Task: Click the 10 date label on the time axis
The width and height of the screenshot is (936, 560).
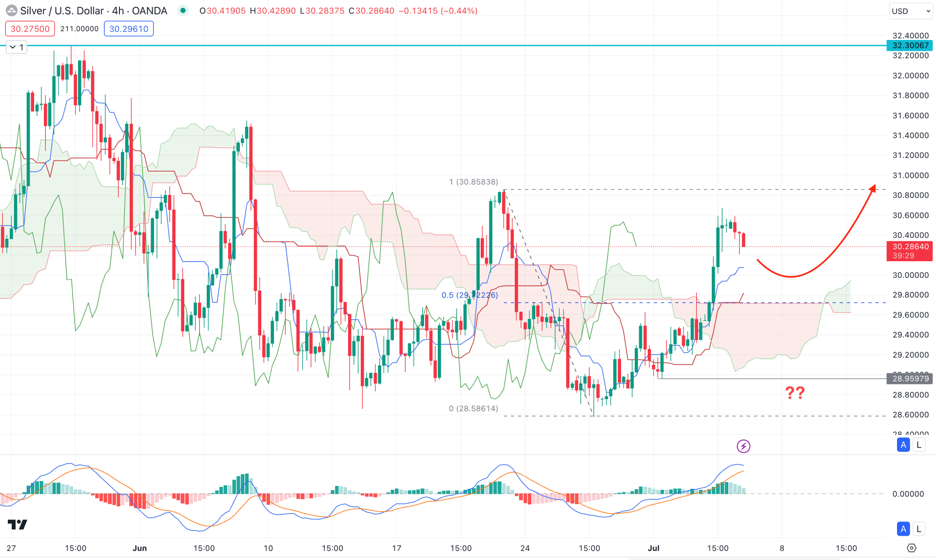Action: coord(268,548)
